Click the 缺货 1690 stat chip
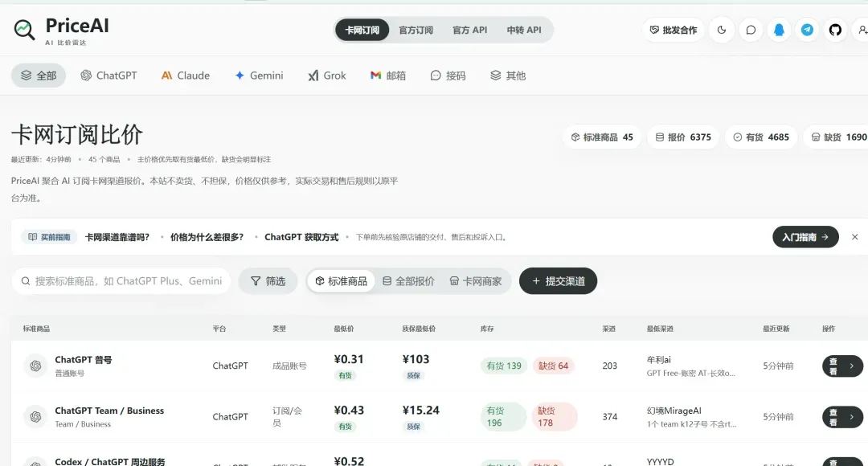 click(x=836, y=137)
